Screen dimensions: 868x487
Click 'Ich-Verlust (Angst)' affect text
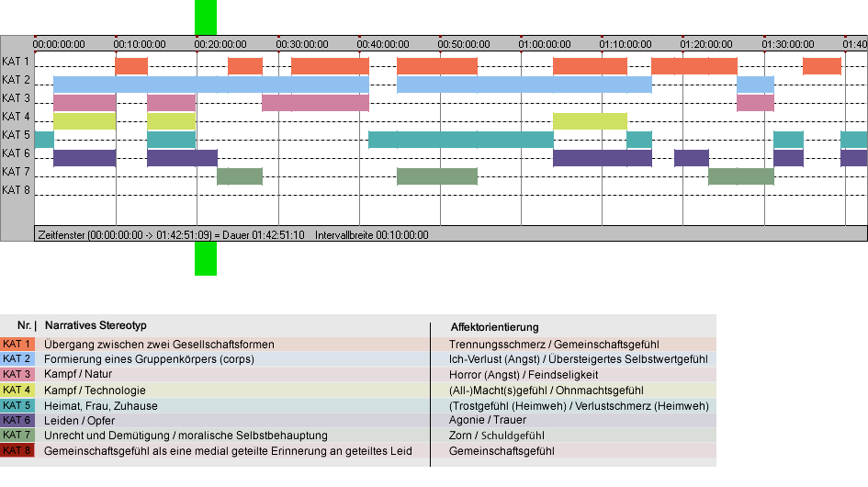click(494, 359)
